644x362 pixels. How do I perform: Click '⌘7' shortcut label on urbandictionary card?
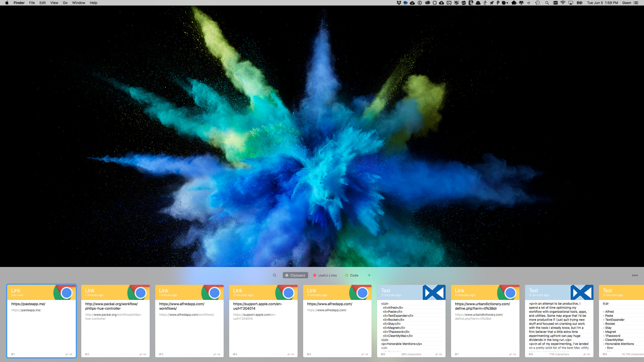tap(457, 354)
